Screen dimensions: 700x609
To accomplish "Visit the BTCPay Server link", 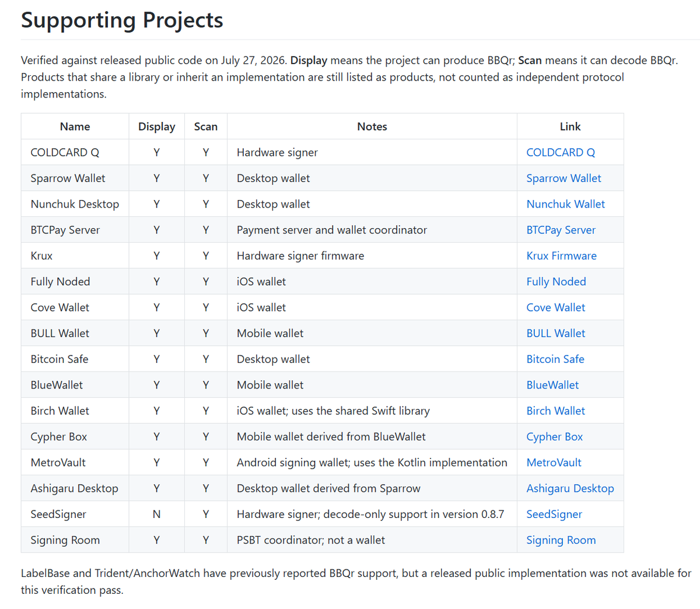I will point(561,230).
